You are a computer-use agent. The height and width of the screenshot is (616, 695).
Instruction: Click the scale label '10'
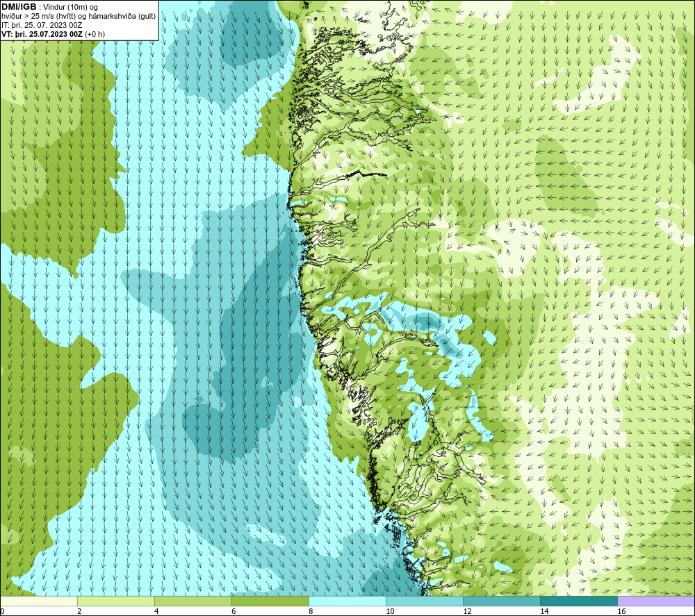(x=390, y=611)
